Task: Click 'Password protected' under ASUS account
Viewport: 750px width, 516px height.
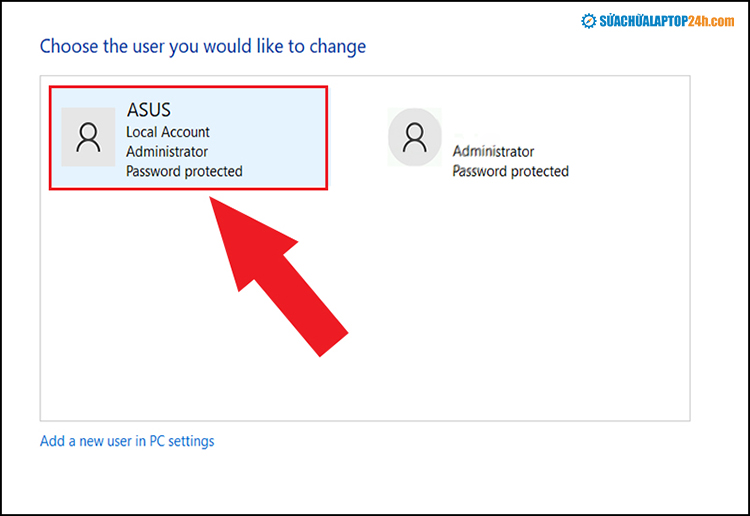Action: [184, 171]
